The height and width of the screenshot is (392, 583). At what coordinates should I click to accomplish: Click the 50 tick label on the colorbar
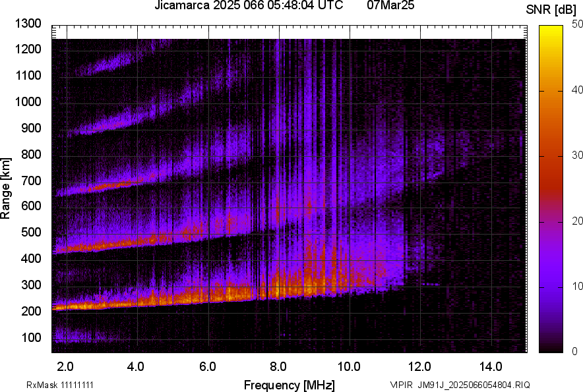click(578, 24)
